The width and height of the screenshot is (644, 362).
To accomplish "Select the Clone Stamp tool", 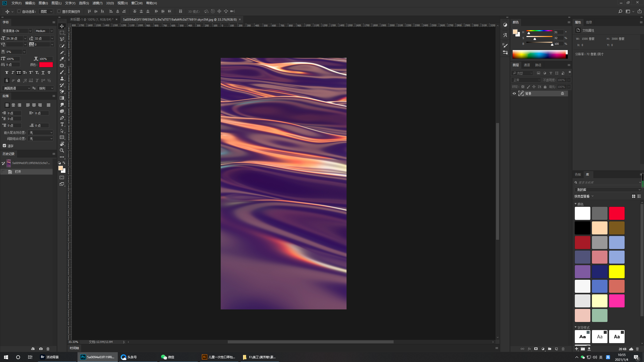I will pos(62,78).
